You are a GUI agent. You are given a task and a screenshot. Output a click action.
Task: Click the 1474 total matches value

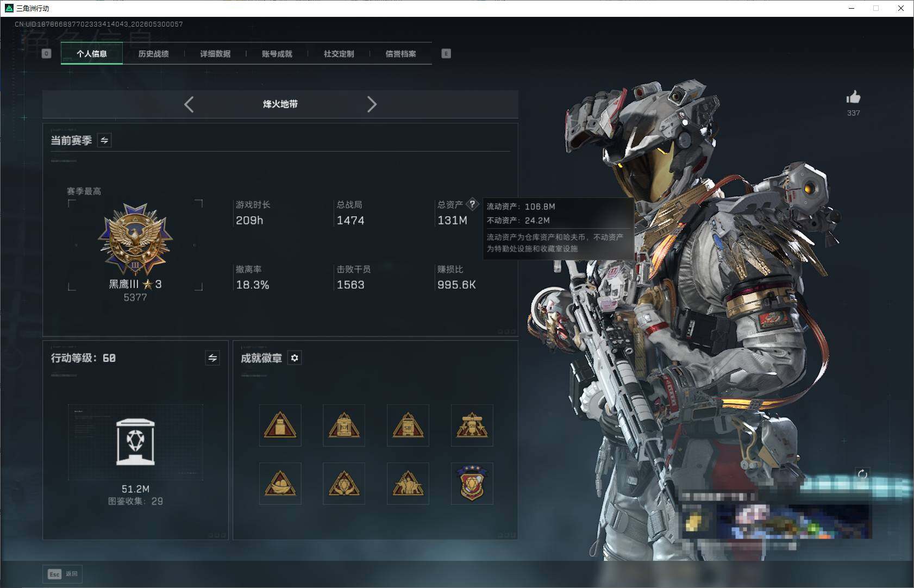(x=350, y=221)
